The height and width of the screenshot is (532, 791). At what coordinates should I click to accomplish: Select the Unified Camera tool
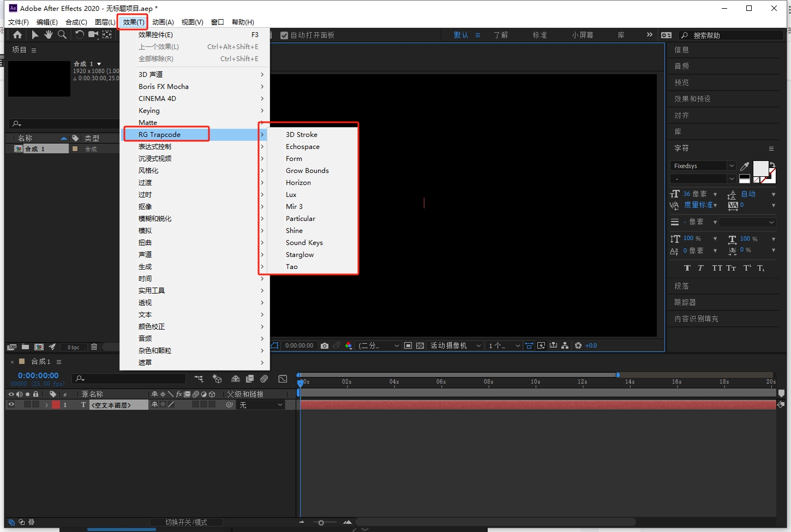pos(93,35)
